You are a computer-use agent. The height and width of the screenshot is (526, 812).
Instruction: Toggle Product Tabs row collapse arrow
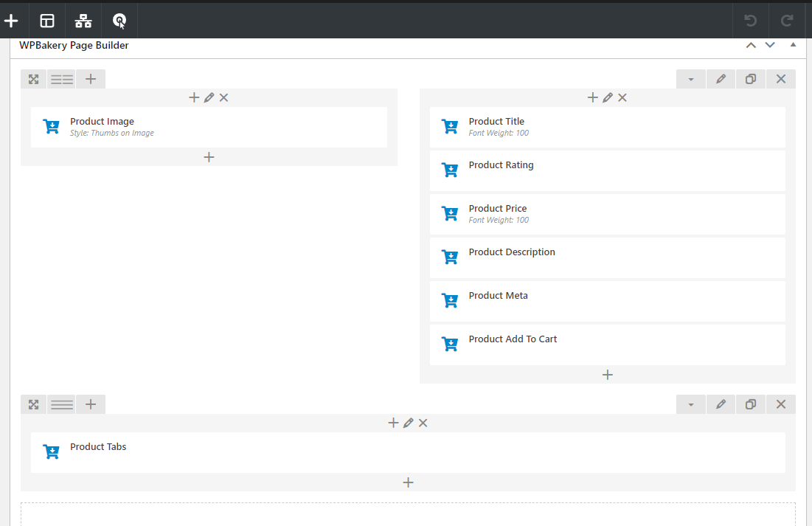coord(691,405)
